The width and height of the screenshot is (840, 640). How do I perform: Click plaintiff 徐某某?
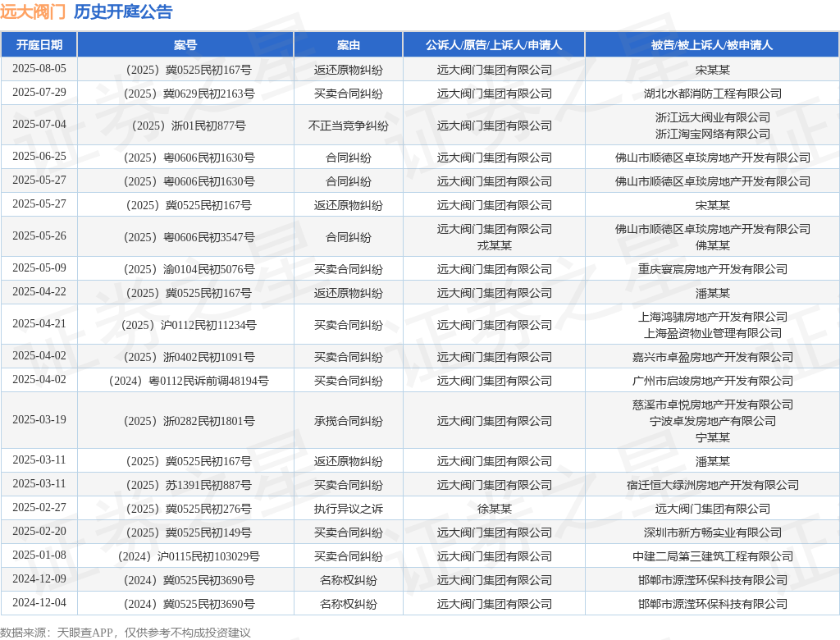tap(494, 510)
